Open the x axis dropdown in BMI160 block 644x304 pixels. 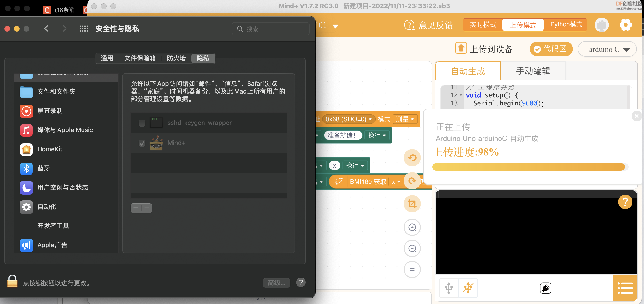(396, 182)
